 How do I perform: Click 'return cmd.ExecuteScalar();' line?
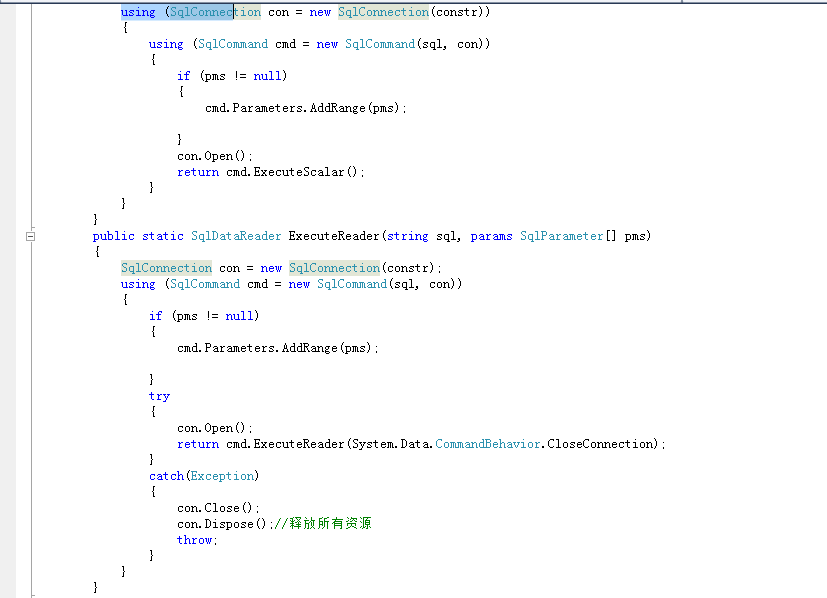(x=271, y=172)
